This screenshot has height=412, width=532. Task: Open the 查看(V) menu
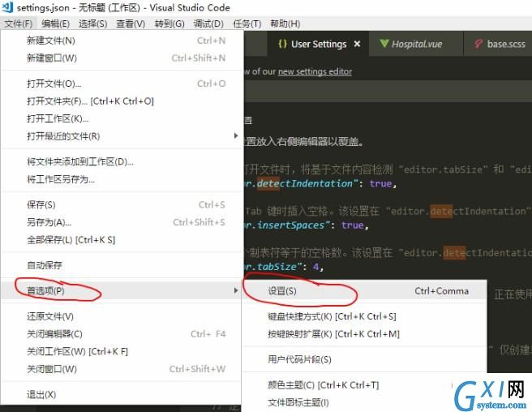pyautogui.click(x=131, y=24)
